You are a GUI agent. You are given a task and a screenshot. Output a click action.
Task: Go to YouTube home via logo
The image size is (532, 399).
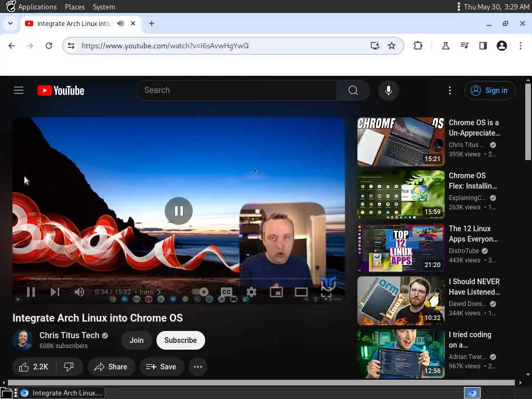(x=61, y=90)
